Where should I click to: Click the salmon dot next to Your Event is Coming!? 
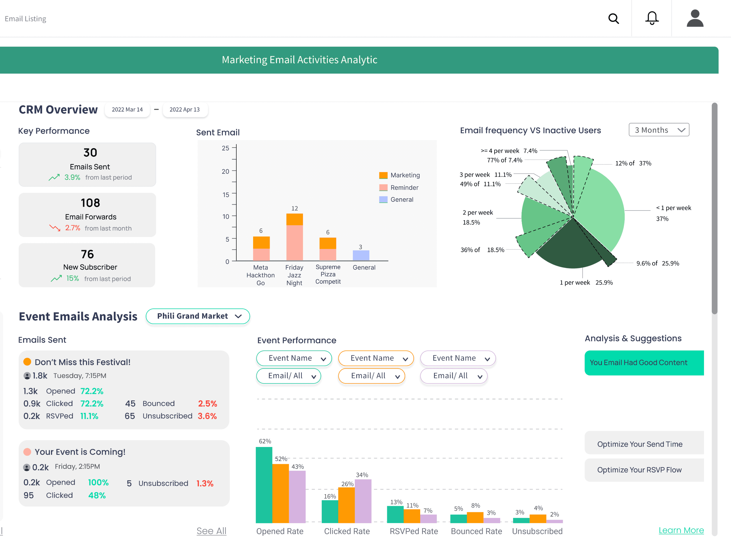tap(27, 452)
